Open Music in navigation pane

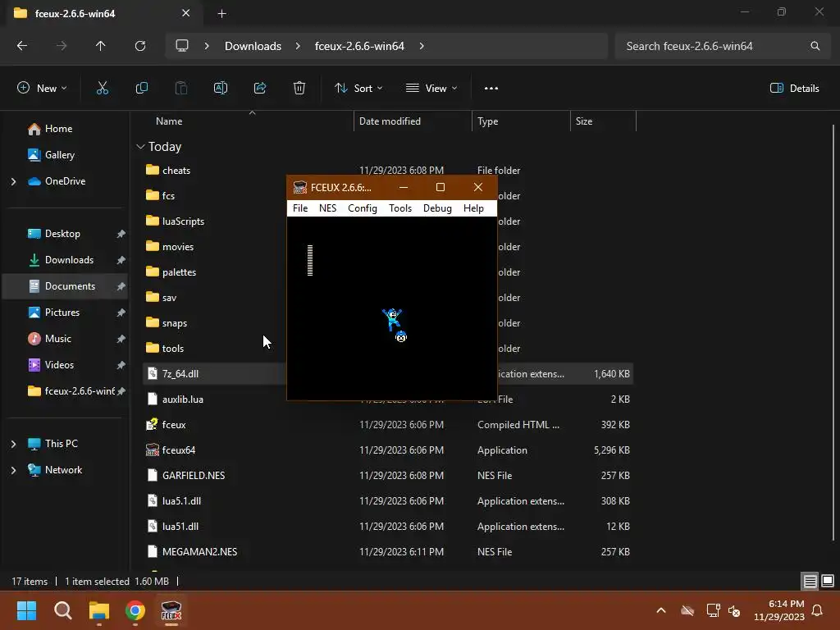(x=58, y=339)
